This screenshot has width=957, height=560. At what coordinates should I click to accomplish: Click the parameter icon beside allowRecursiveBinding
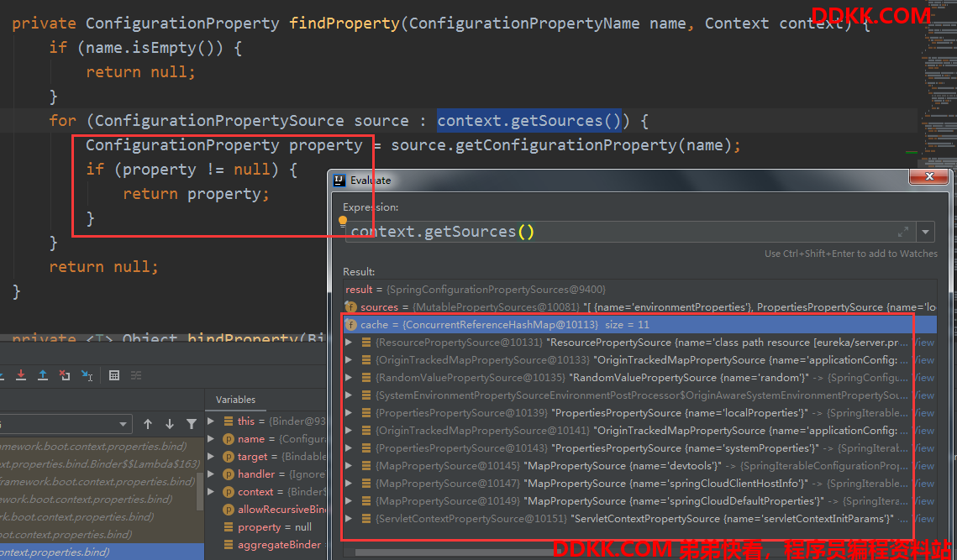pos(229,510)
